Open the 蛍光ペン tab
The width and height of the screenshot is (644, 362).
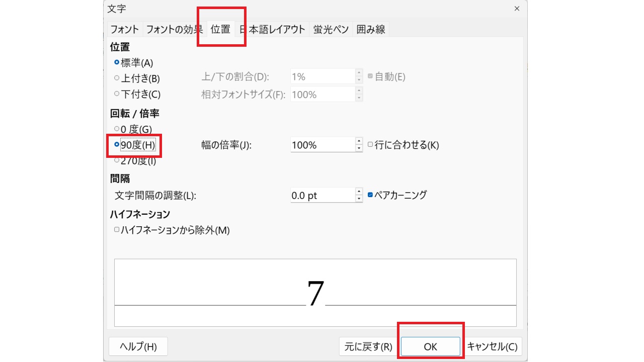pos(330,29)
